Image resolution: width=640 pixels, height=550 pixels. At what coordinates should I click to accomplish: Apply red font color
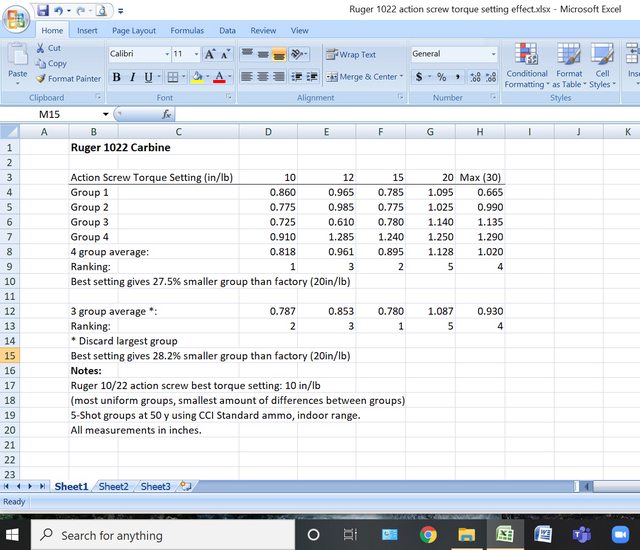tap(219, 77)
